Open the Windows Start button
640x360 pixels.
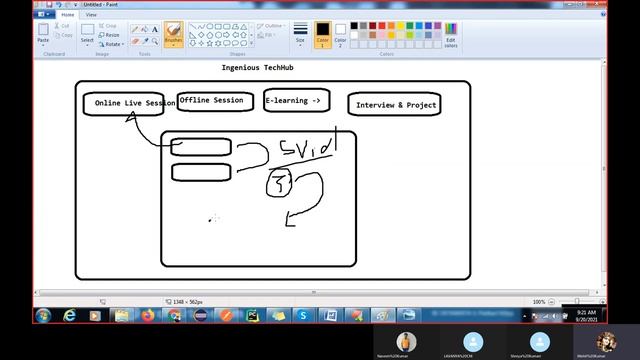(x=43, y=316)
